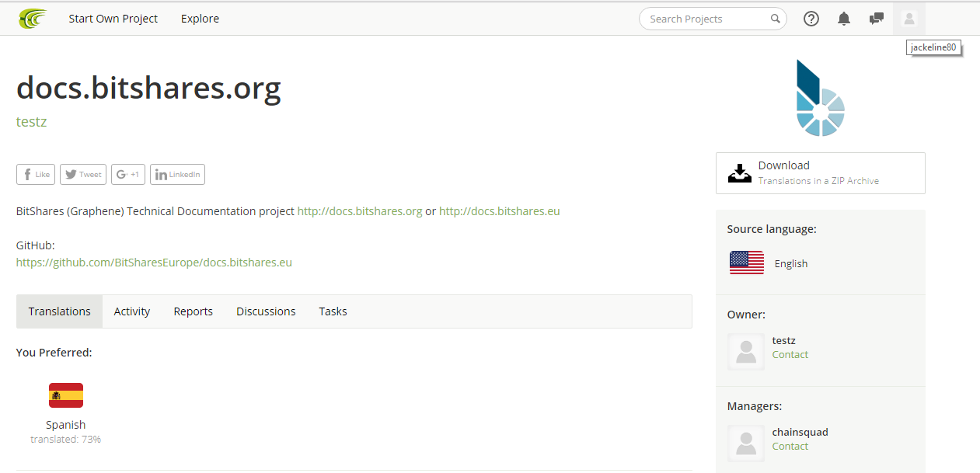Switch to the Translations tab

[x=60, y=311]
